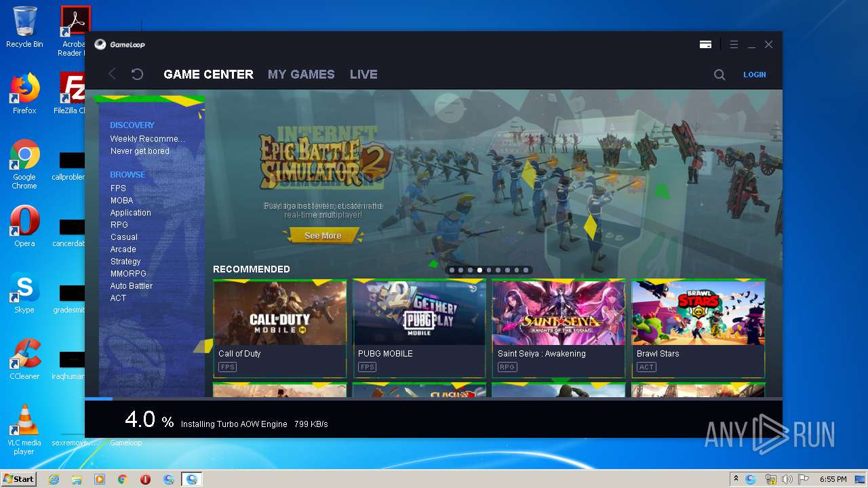
Task: Browse the MMORPG category
Action: (x=128, y=274)
